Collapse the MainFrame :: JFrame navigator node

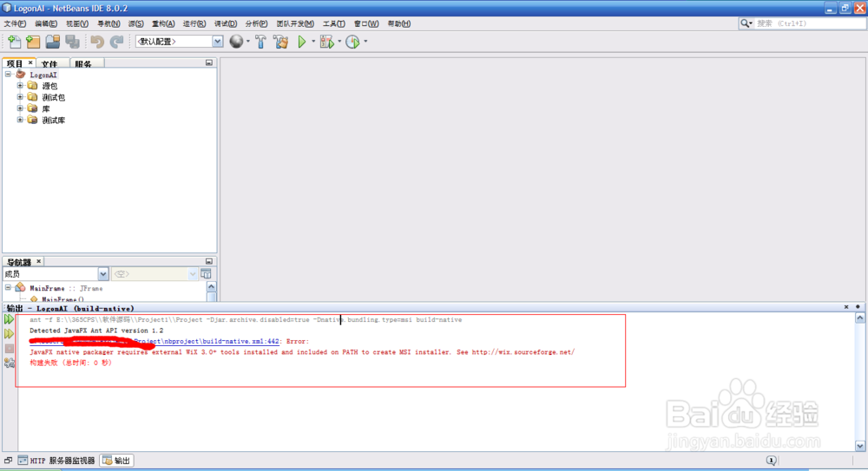click(9, 288)
